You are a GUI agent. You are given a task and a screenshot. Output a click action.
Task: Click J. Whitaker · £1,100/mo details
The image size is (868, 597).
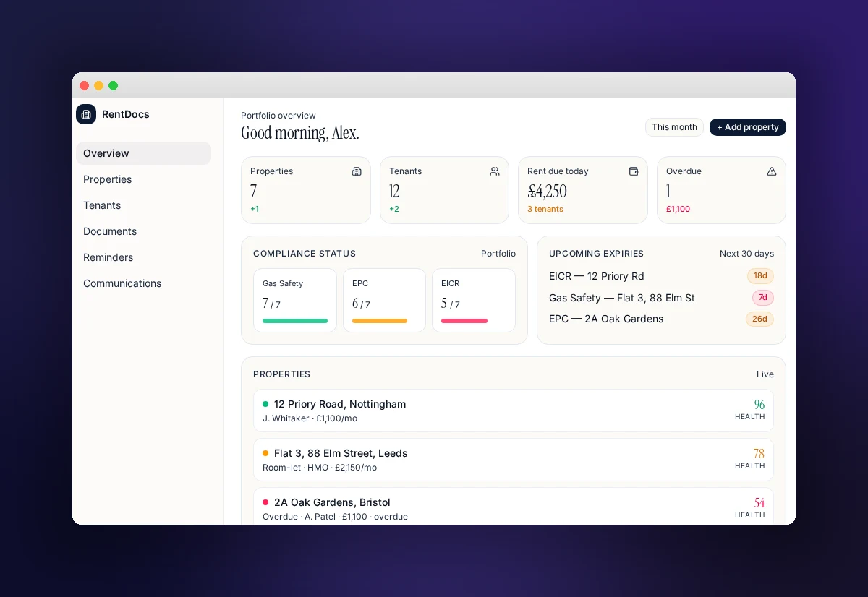[310, 418]
